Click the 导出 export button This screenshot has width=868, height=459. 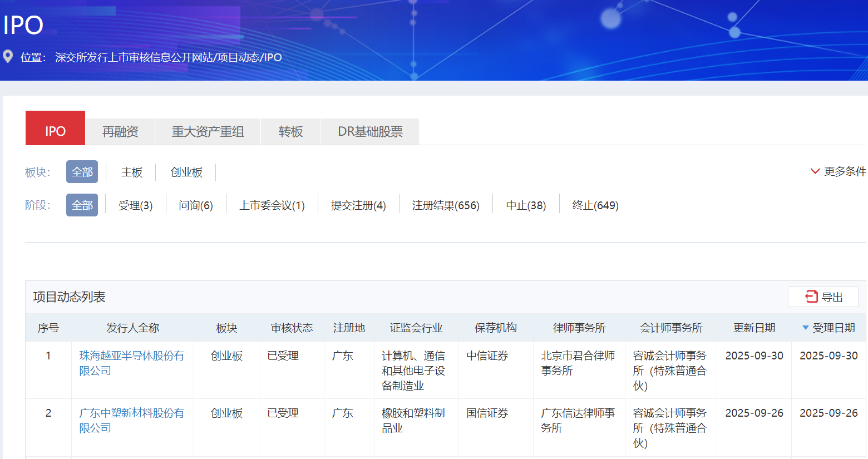[x=823, y=297]
